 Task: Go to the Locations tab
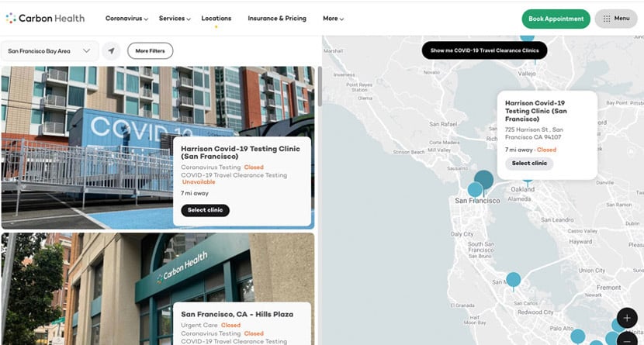[216, 19]
